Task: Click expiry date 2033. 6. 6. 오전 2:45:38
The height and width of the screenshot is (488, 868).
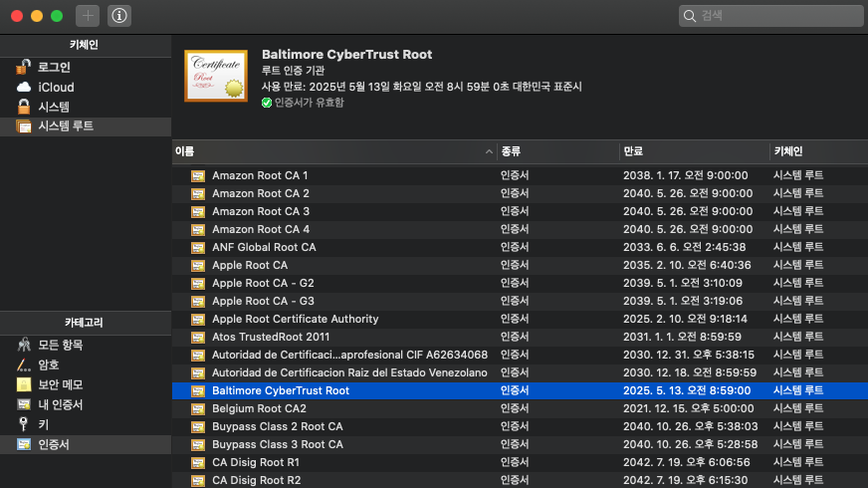Action: pyautogui.click(x=684, y=247)
